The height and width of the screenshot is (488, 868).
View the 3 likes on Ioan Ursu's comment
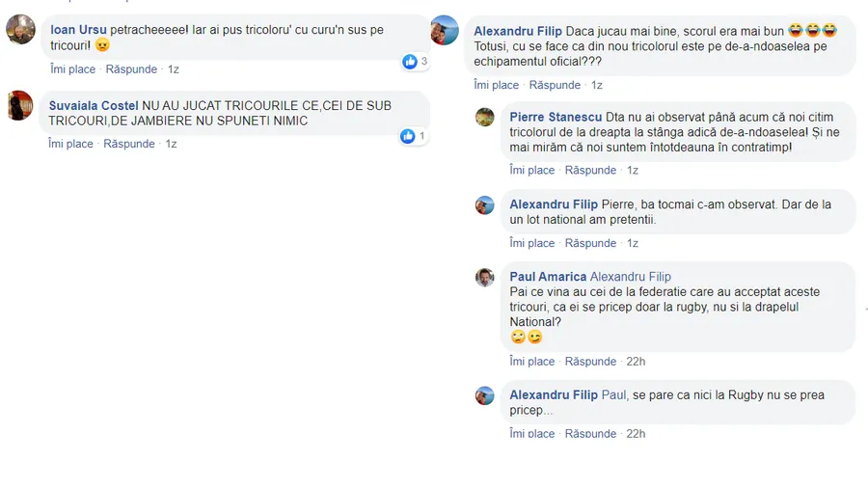tap(415, 62)
